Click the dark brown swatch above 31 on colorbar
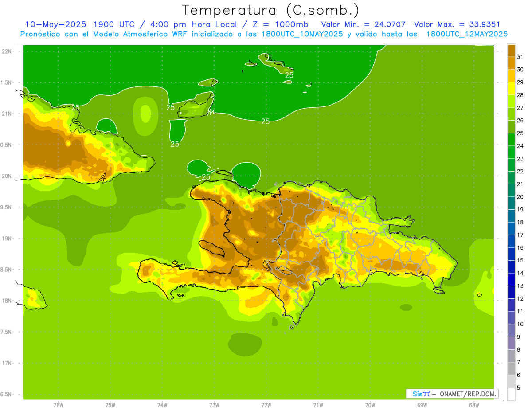The image size is (532, 411). [511, 51]
